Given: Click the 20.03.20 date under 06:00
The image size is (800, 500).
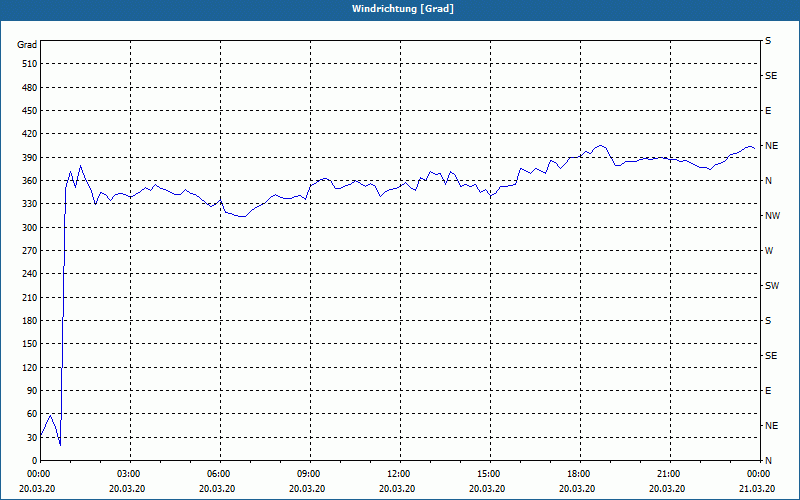Looking at the screenshot, I should coord(217,489).
